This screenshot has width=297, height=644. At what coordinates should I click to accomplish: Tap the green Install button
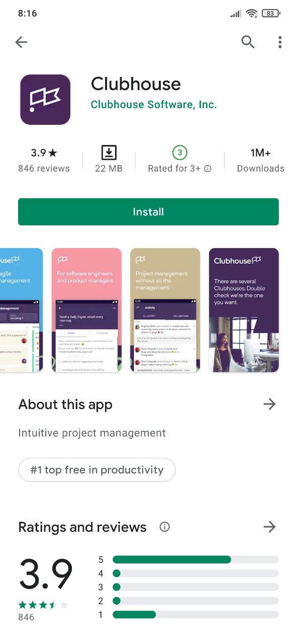coord(148,212)
